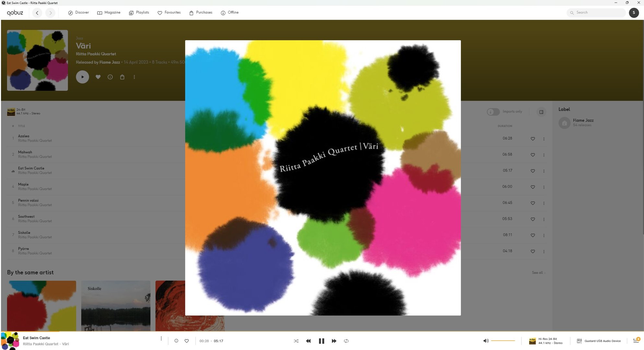Viewport: 644px width, 350px height.
Task: Show track info in player bar
Action: [x=176, y=341]
